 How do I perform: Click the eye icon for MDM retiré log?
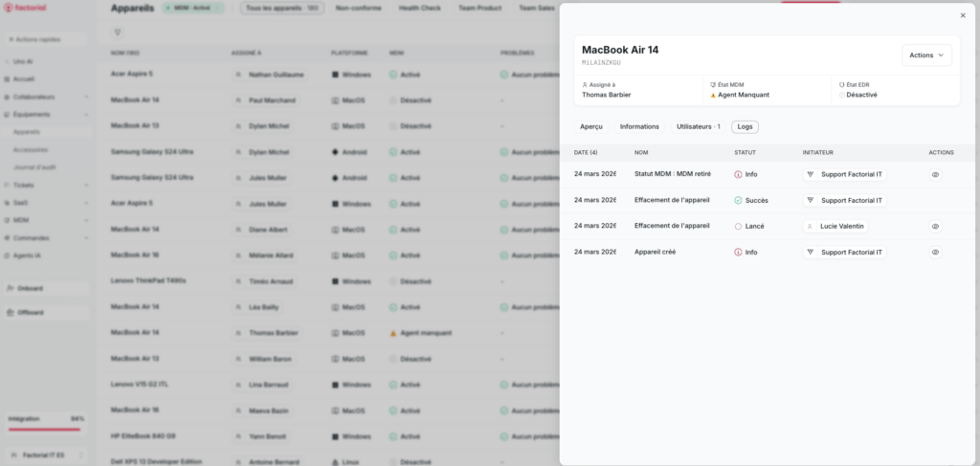[935, 175]
